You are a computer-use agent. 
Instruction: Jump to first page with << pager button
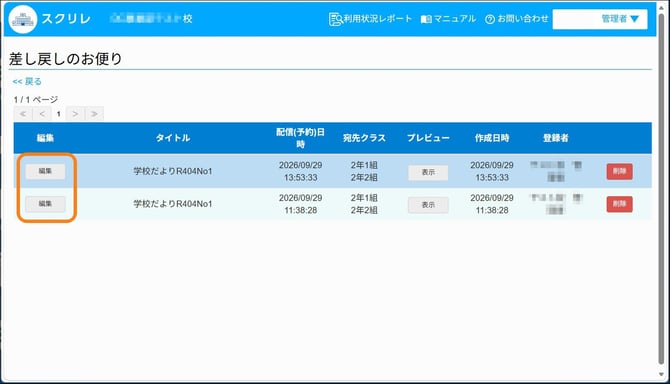[x=23, y=114]
